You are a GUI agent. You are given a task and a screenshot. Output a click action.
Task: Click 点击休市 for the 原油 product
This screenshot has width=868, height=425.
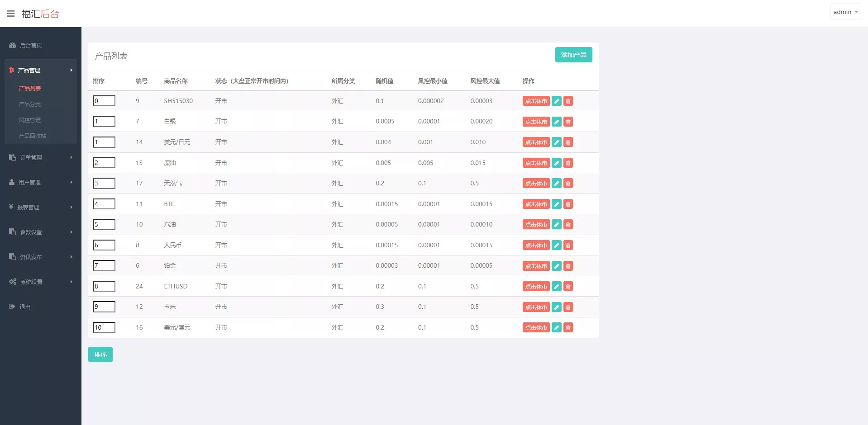pos(536,163)
